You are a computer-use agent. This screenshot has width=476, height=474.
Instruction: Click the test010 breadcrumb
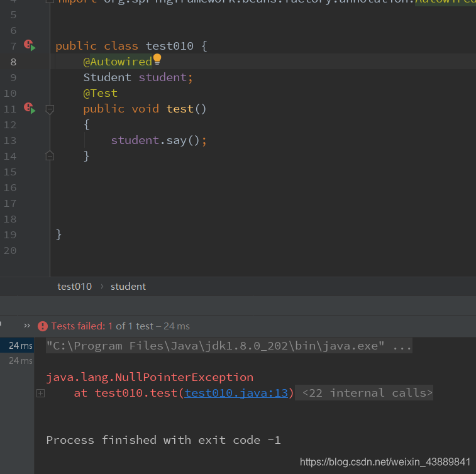point(74,287)
